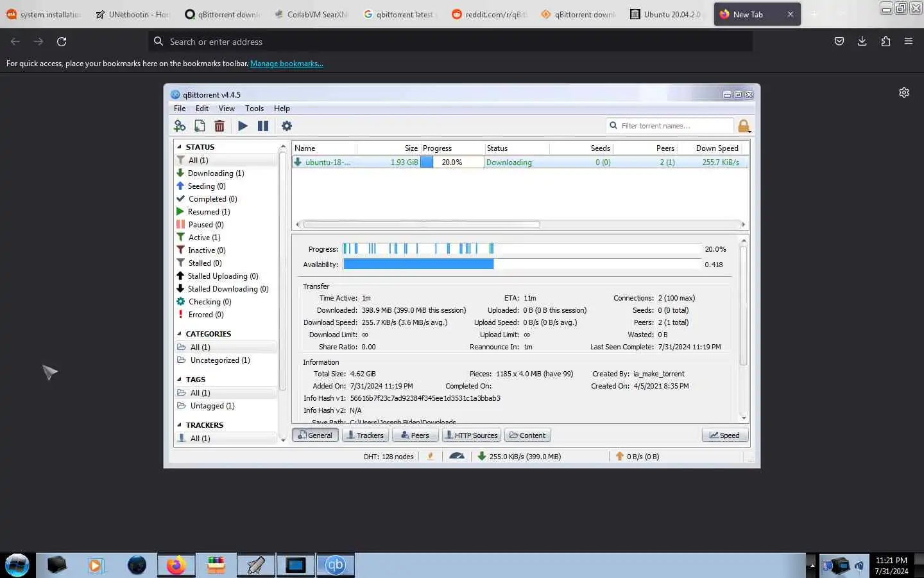Viewport: 924px width, 578px height.
Task: Toggle alternative speed limits speedometer icon
Action: point(457,456)
